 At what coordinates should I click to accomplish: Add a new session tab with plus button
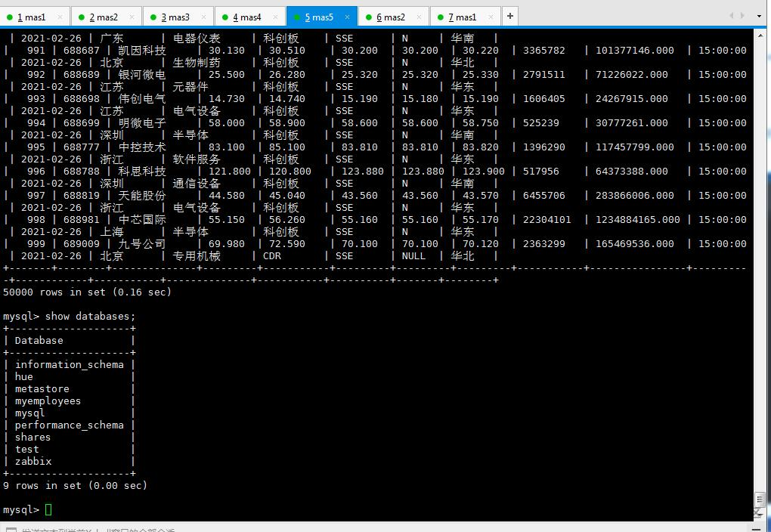click(510, 16)
